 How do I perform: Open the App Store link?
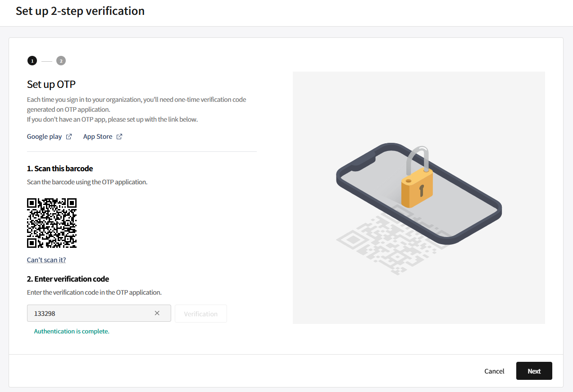tap(98, 137)
